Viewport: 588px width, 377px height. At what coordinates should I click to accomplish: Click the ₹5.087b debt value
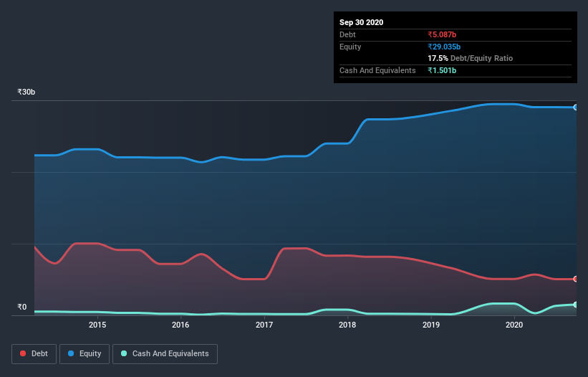coord(442,34)
